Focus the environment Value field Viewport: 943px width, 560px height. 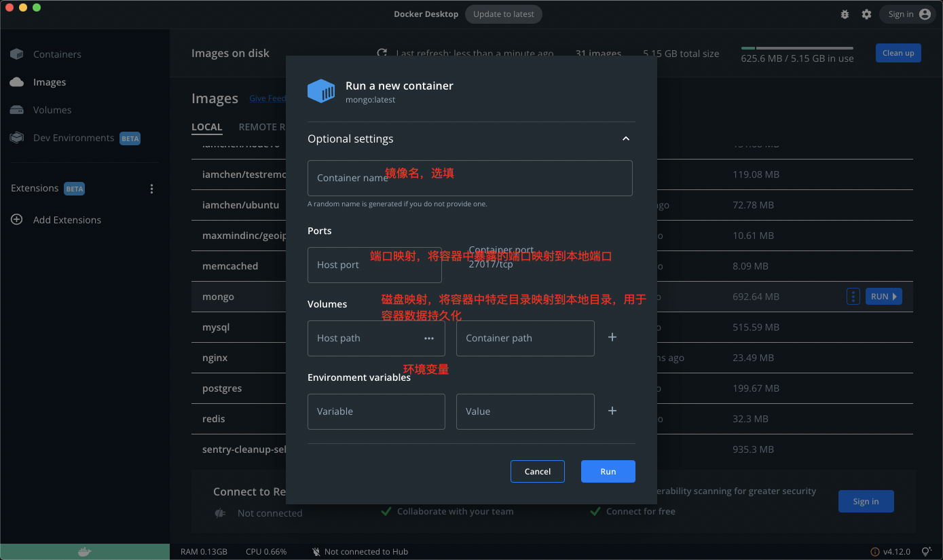click(525, 411)
